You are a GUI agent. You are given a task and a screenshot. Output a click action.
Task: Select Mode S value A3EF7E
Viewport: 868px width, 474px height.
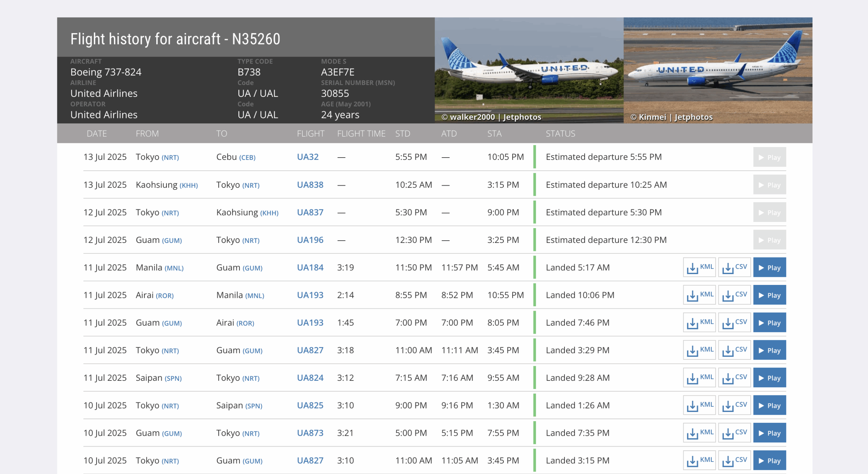(337, 72)
